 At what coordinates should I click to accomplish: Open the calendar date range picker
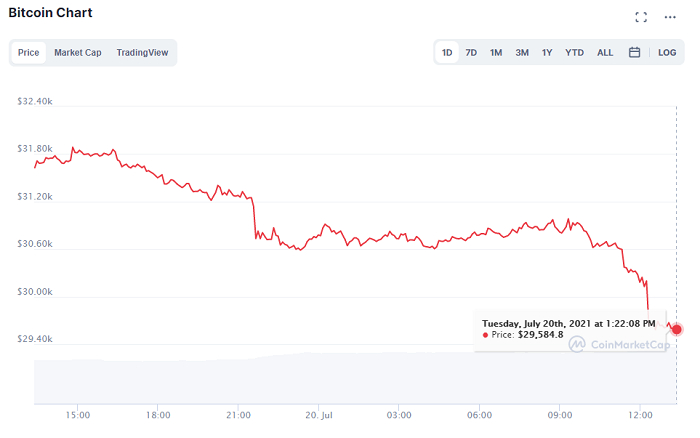(634, 52)
